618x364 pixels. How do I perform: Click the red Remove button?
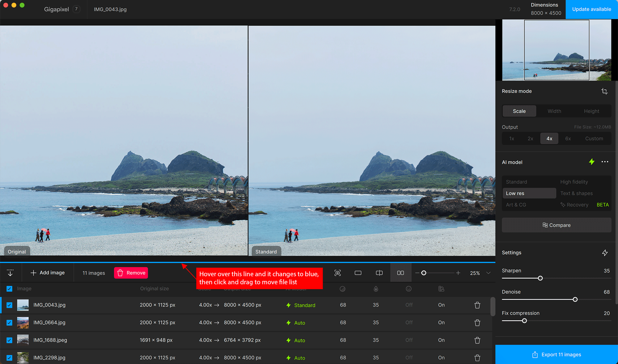[x=131, y=273]
